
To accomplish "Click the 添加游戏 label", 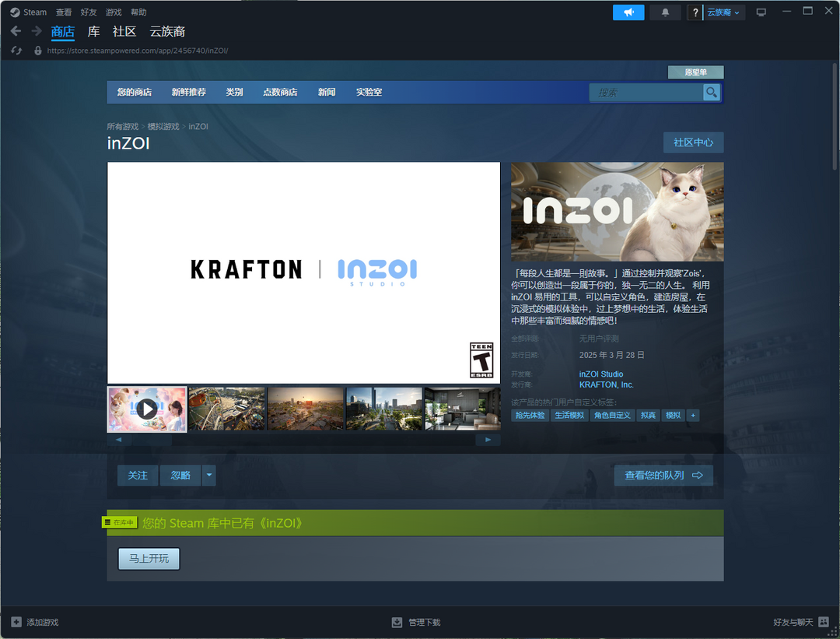I will point(42,622).
